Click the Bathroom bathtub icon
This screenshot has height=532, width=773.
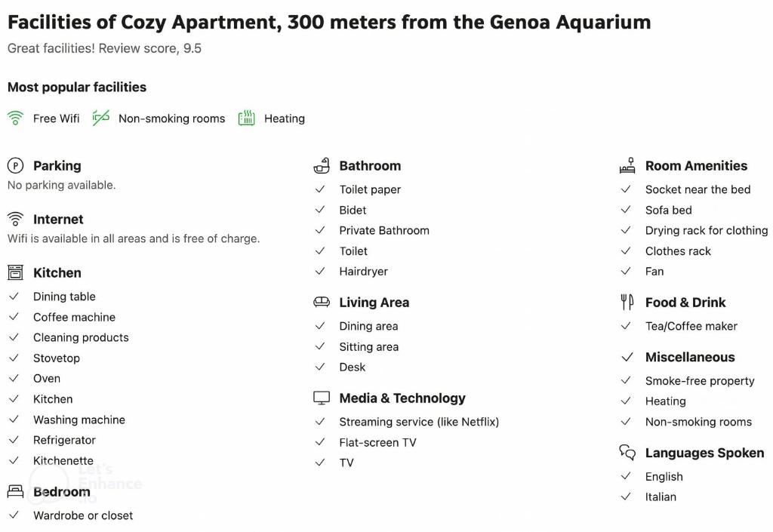click(322, 166)
